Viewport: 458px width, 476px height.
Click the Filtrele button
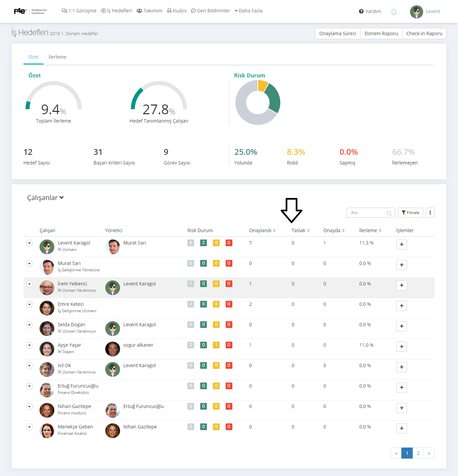(410, 213)
